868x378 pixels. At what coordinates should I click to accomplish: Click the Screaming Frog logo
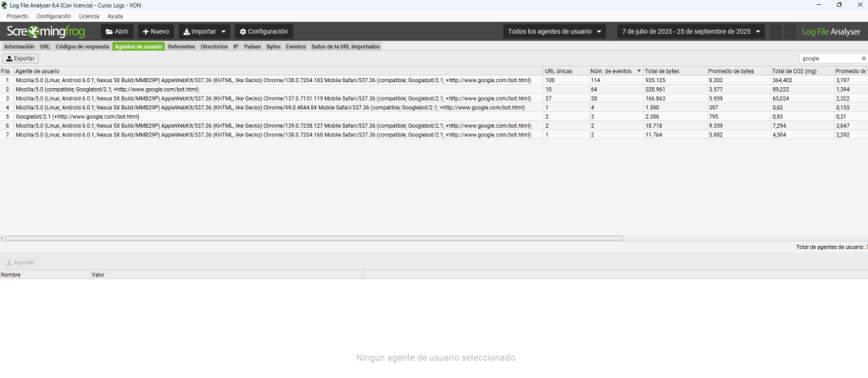[47, 31]
